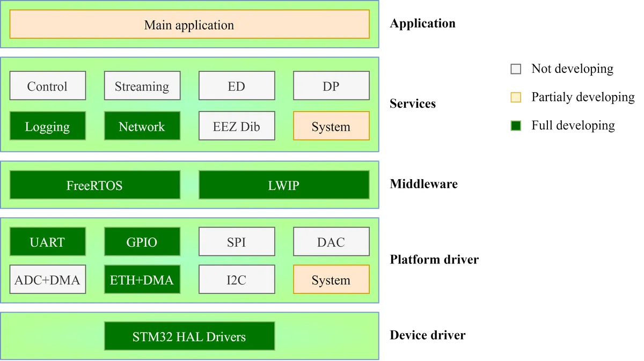The width and height of the screenshot is (644, 361).
Task: Click the System block in Services layer
Action: tap(331, 126)
